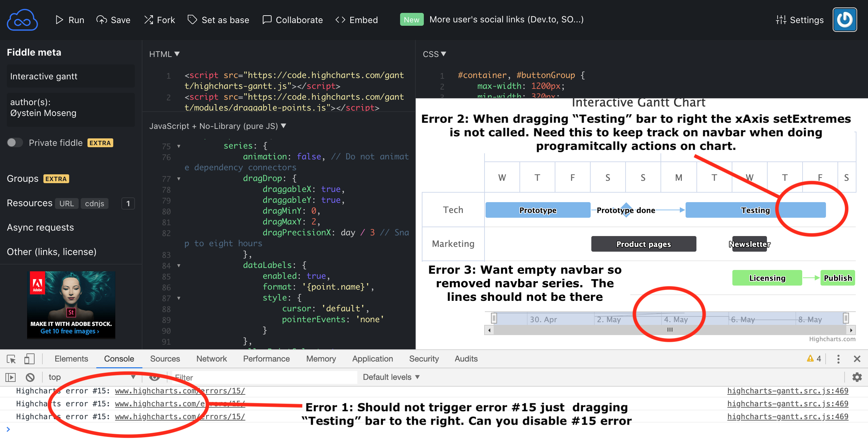Image resolution: width=868 pixels, height=447 pixels.
Task: Toggle the device toolbar in DevTools
Action: pos(30,358)
